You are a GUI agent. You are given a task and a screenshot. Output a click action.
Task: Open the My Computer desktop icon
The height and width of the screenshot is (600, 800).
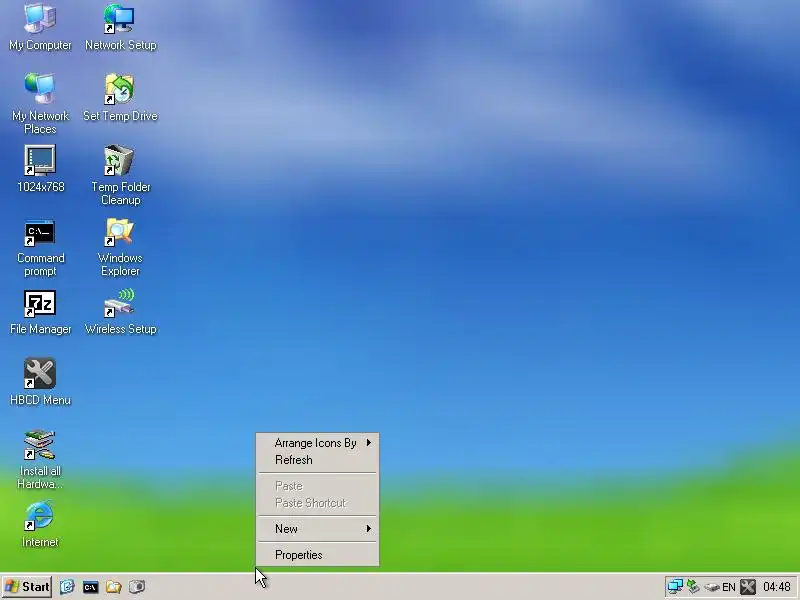40,28
